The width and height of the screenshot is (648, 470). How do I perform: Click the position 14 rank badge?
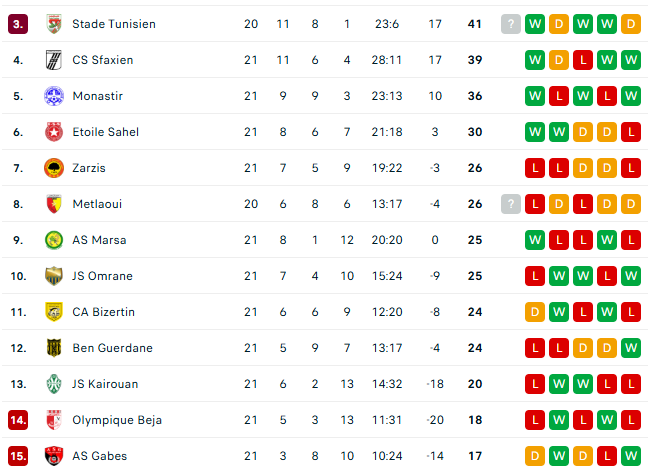click(x=18, y=420)
